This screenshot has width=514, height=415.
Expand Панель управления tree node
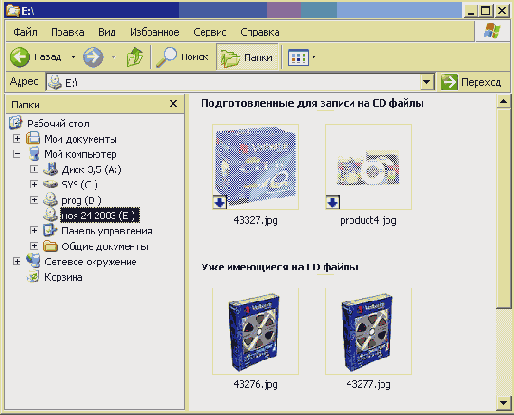click(34, 230)
